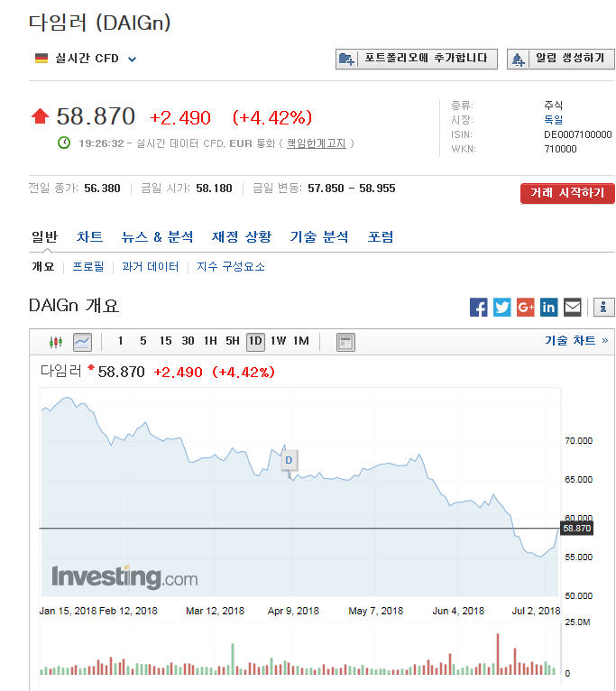Send the page via the email envelope icon
The height and width of the screenshot is (691, 616).
tap(573, 308)
